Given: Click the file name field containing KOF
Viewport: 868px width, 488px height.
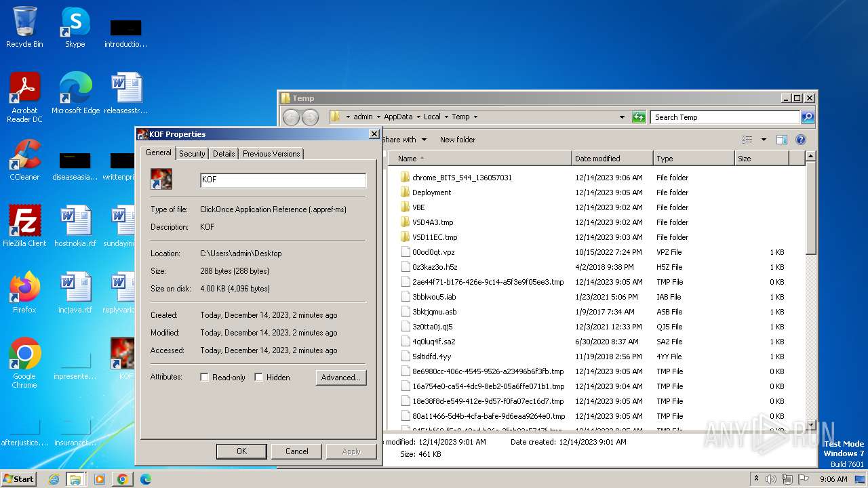Looking at the screenshot, I should click(283, 180).
